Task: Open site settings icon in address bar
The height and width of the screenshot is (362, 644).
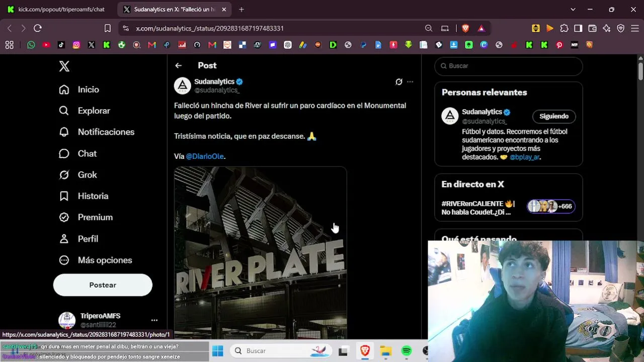Action: (x=126, y=29)
